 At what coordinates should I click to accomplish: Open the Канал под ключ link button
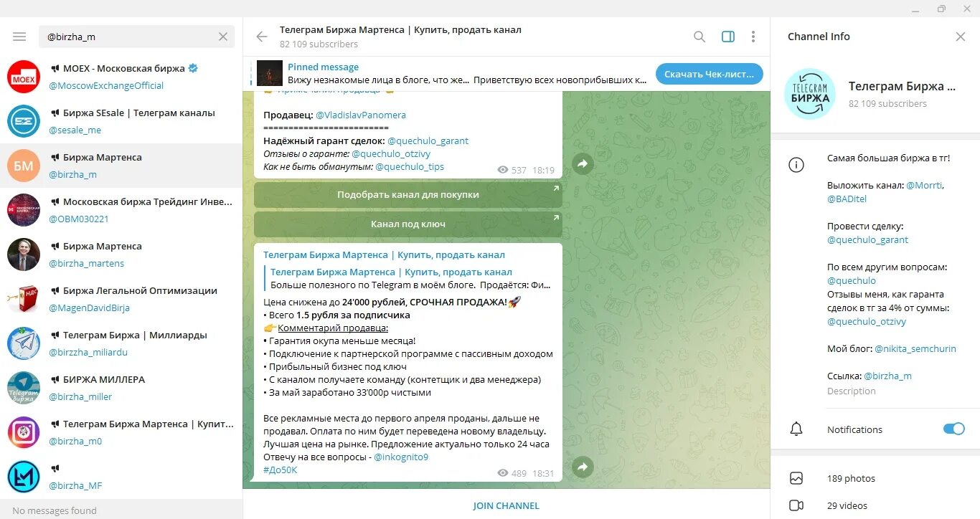click(x=408, y=224)
